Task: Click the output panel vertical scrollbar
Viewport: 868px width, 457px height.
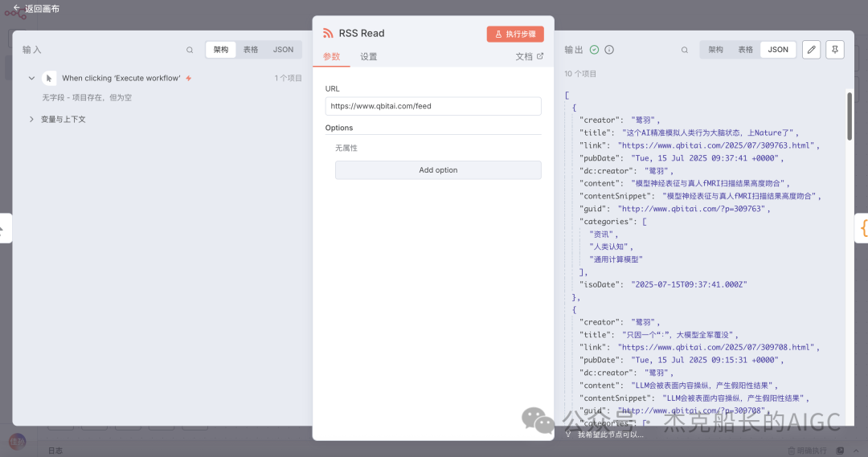Action: 850,116
